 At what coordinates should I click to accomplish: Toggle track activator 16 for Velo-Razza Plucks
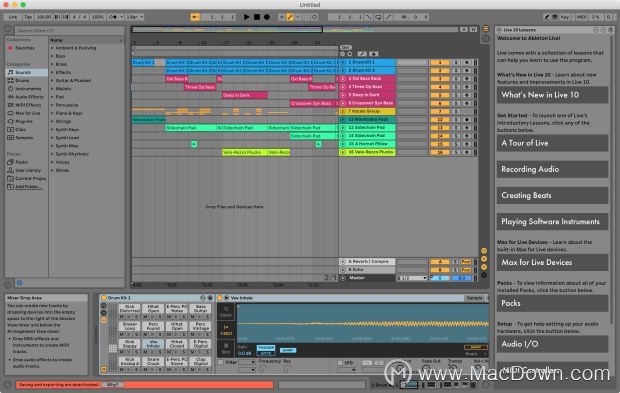click(439, 152)
